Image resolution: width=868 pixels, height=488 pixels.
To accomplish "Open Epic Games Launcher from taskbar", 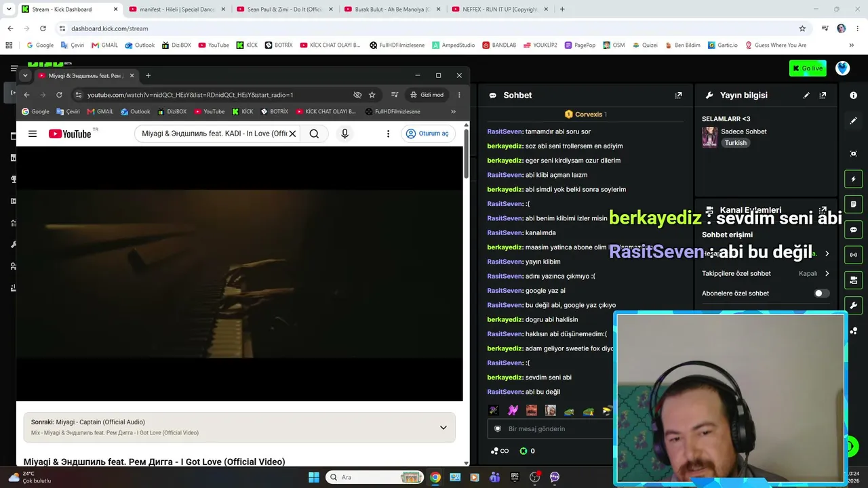I will point(515,477).
